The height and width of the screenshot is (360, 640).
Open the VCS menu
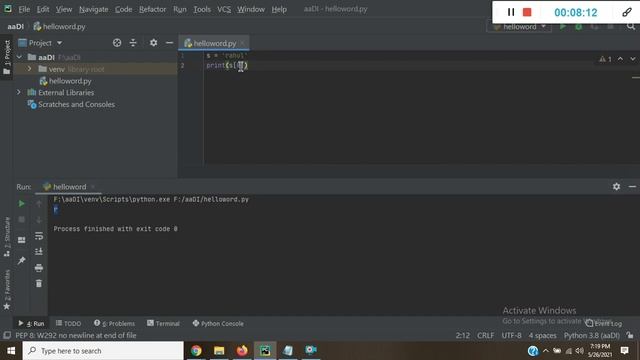224,9
